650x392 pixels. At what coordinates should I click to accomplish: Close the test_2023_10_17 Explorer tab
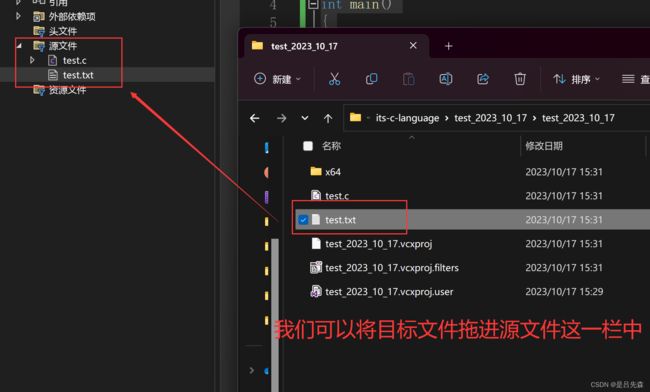pyautogui.click(x=413, y=46)
